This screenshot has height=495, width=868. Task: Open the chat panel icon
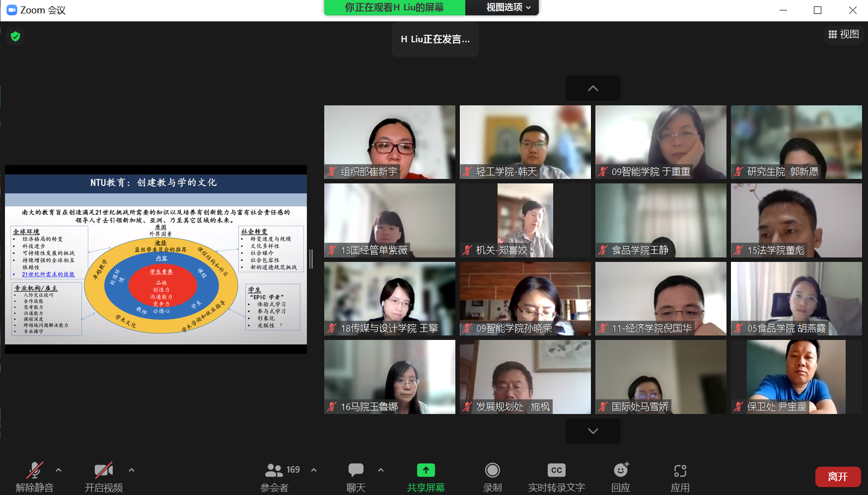coord(356,470)
